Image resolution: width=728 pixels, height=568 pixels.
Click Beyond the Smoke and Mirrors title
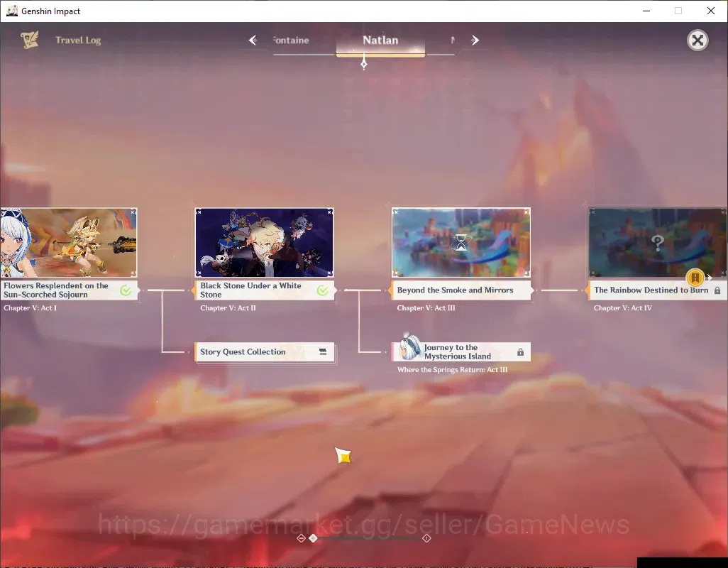455,290
